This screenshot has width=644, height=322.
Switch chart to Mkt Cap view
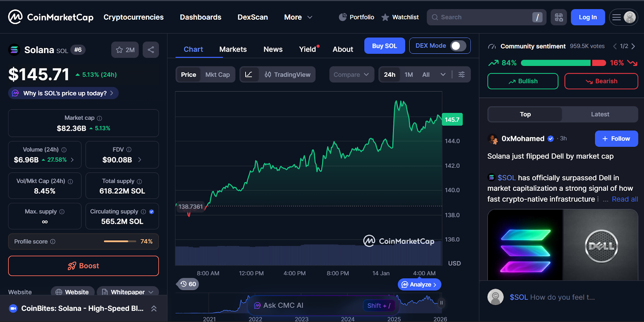(x=217, y=74)
